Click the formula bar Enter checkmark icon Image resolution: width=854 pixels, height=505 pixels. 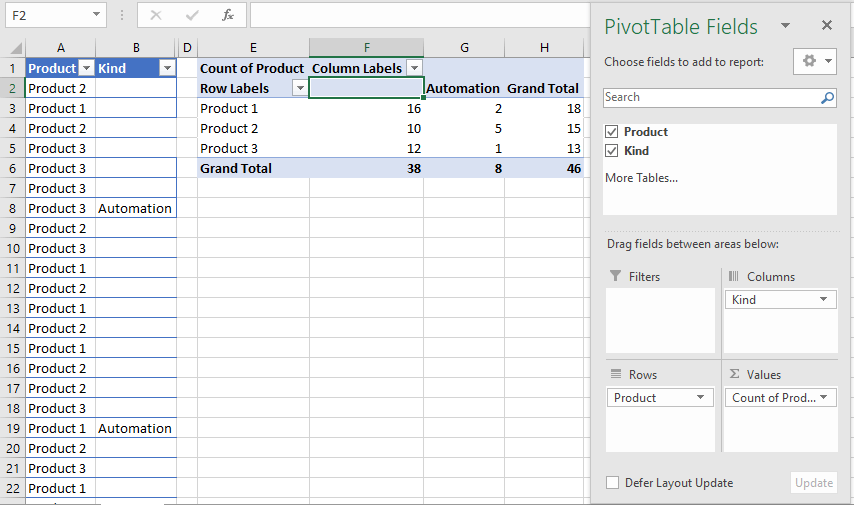[192, 15]
